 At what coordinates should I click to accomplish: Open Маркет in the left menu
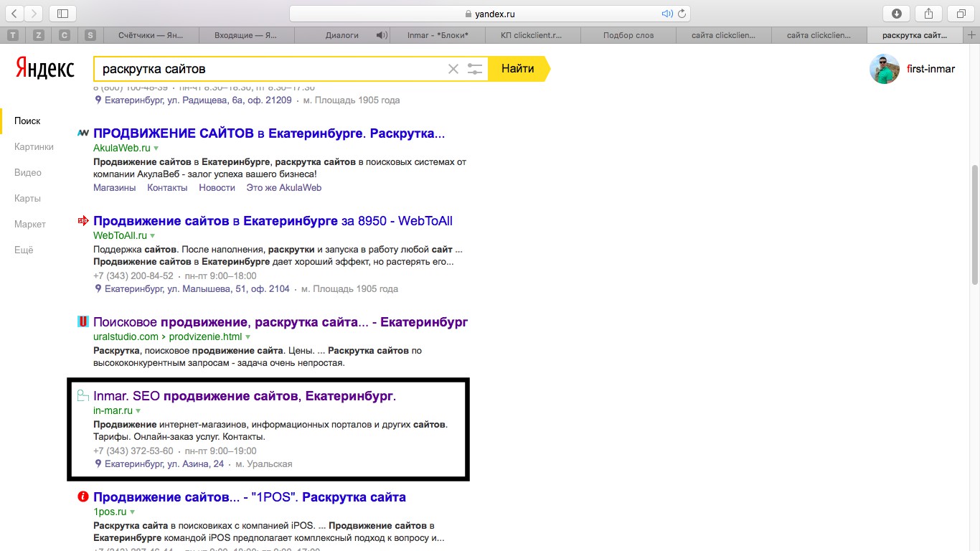30,225
